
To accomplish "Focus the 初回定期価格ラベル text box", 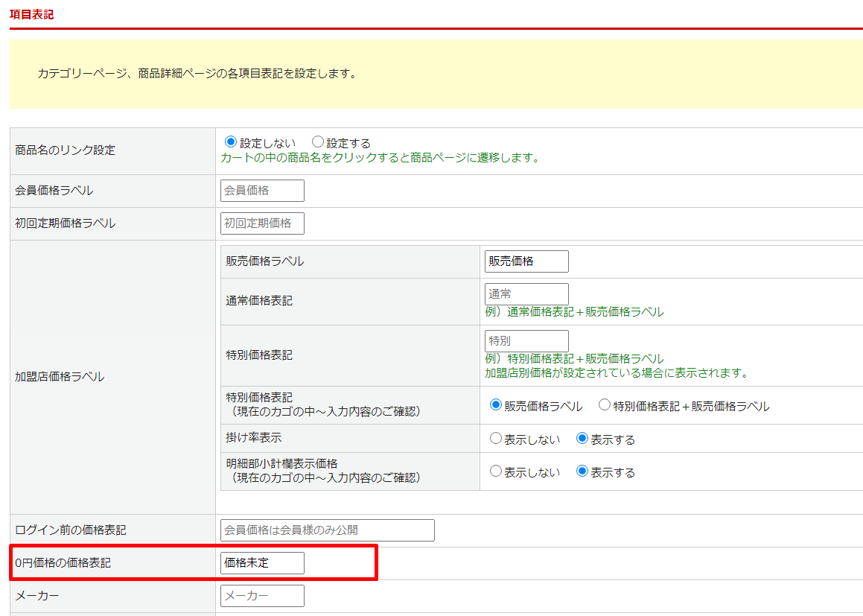I will [x=262, y=223].
